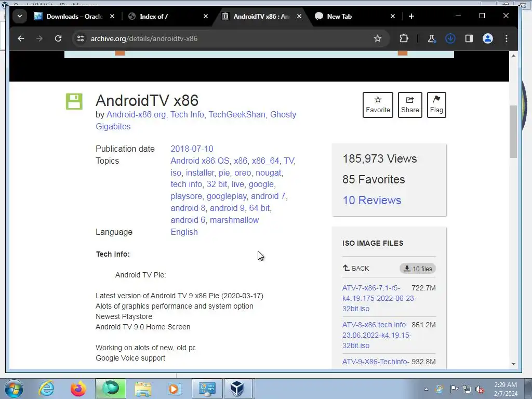Close the New Tab tab

(x=393, y=16)
